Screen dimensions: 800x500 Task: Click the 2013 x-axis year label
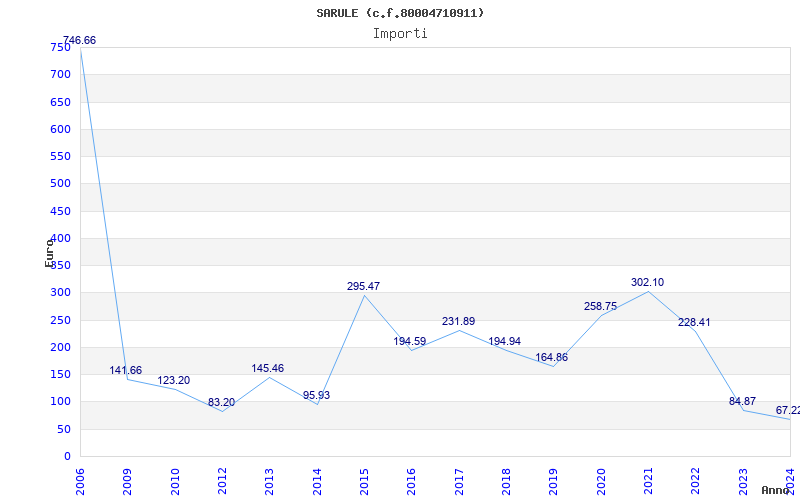[269, 482]
